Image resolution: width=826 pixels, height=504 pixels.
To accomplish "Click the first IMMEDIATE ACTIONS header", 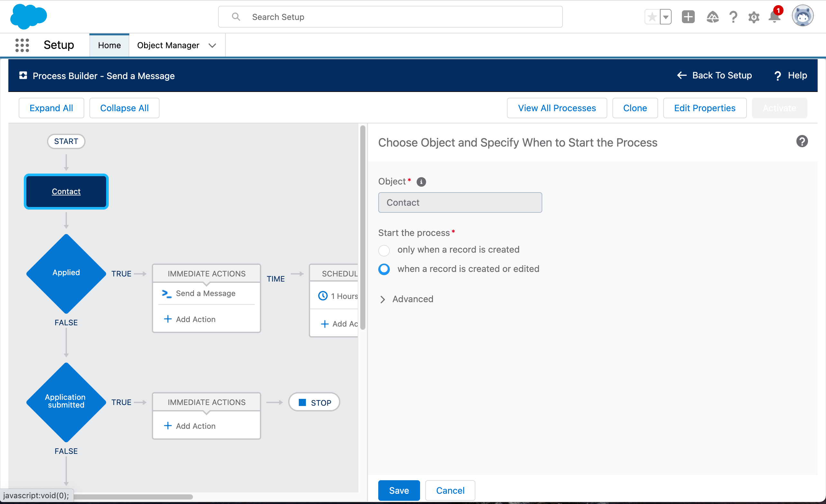I will (206, 274).
